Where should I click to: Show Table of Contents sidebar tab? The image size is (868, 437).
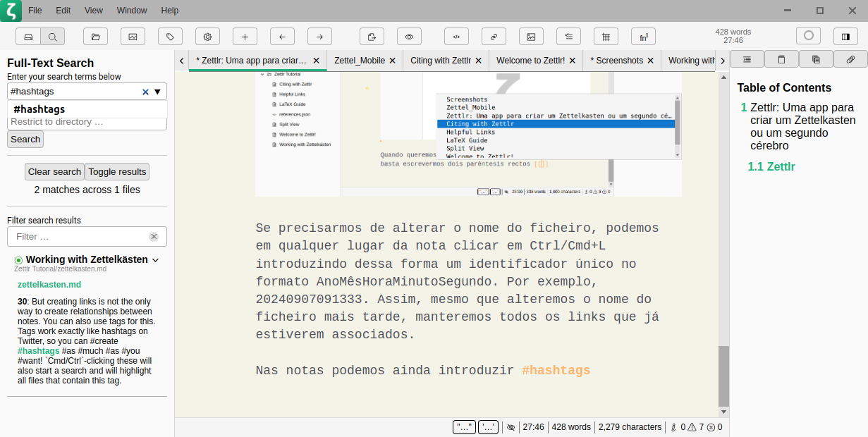(747, 59)
